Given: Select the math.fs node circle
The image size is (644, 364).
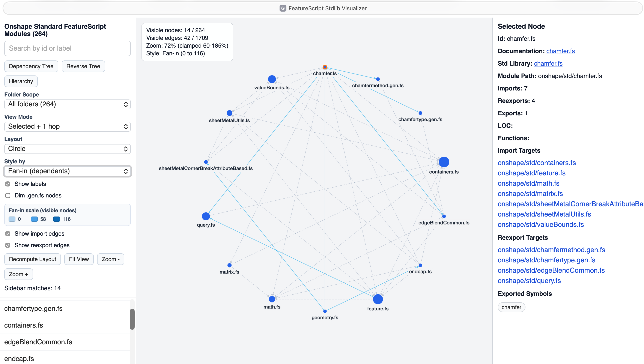Looking at the screenshot, I should 272,299.
